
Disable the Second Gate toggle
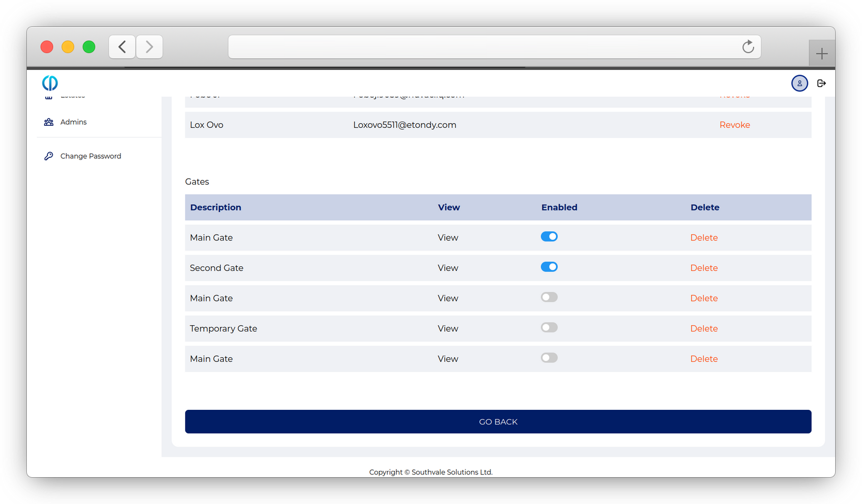[x=549, y=267]
